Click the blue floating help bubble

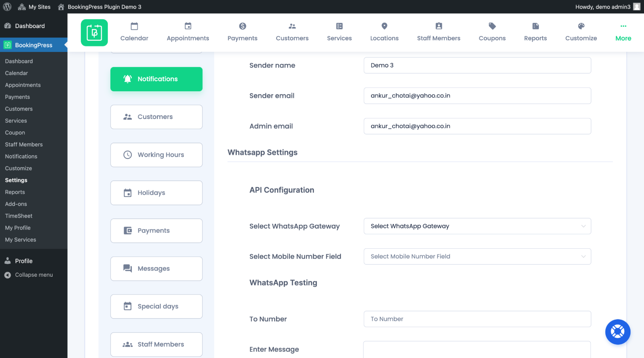click(x=618, y=332)
